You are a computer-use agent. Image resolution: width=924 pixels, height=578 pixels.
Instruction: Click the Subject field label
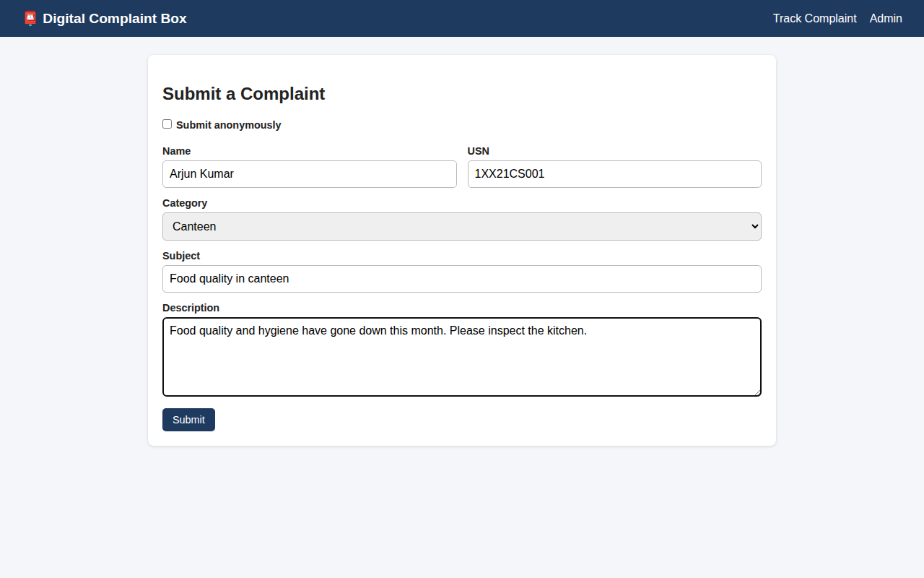pos(181,256)
